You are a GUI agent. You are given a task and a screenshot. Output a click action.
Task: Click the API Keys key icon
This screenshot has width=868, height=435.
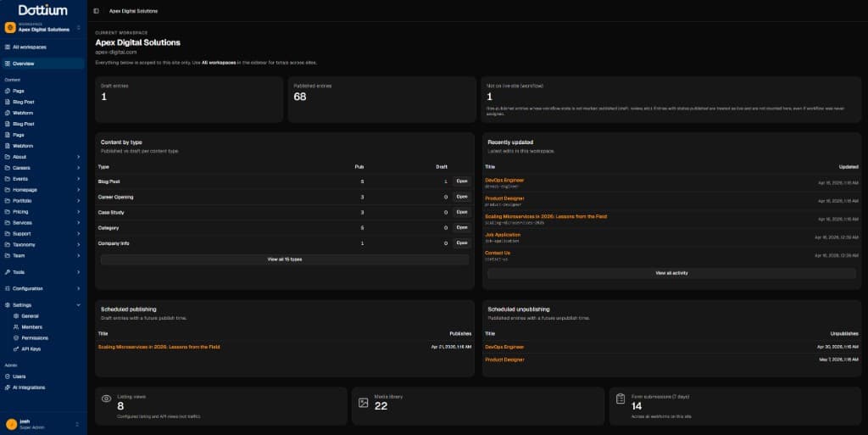pos(15,349)
